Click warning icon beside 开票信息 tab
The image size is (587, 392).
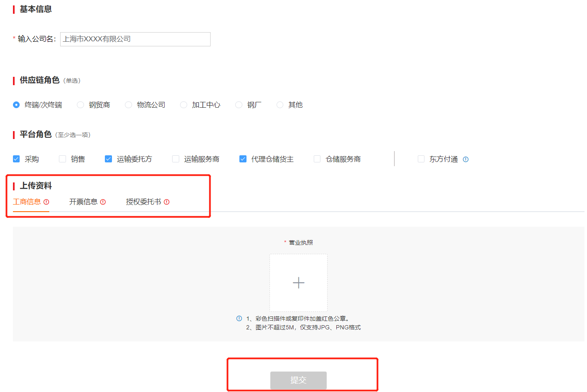(103, 202)
